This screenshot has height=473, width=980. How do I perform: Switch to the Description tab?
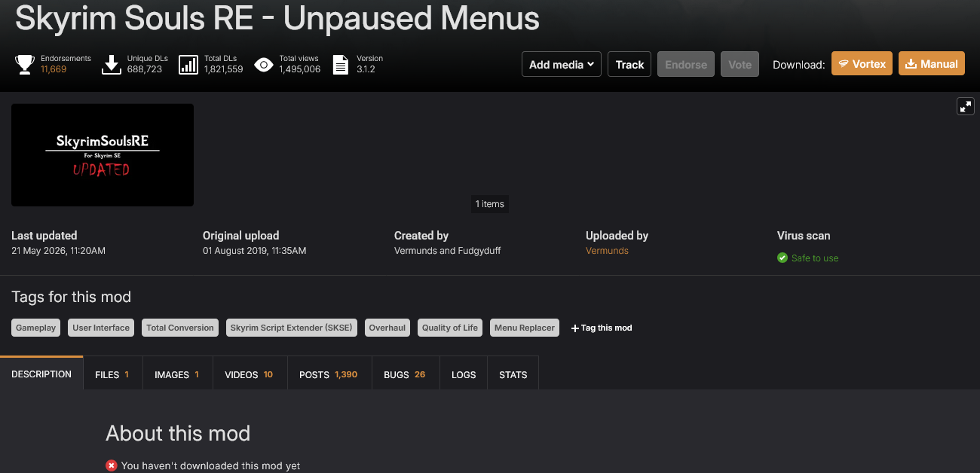pyautogui.click(x=41, y=374)
